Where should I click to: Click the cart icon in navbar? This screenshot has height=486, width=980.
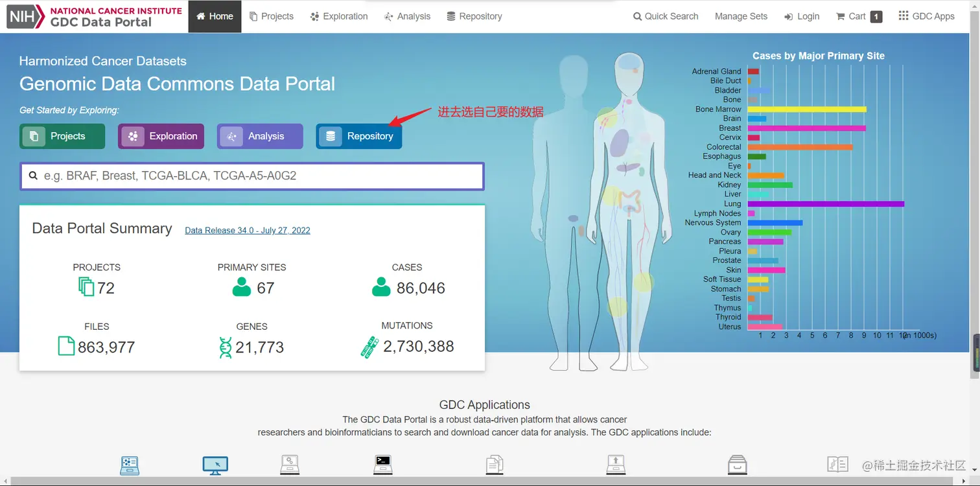click(x=841, y=16)
